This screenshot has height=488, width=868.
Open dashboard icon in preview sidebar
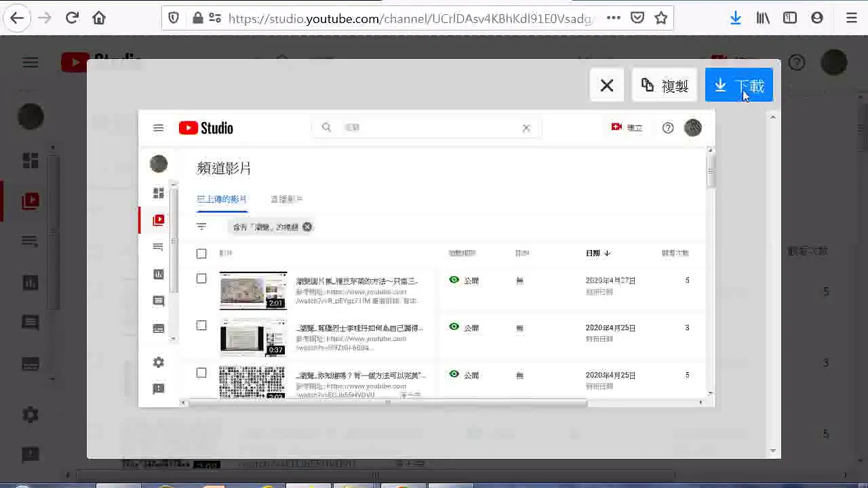pos(159,193)
